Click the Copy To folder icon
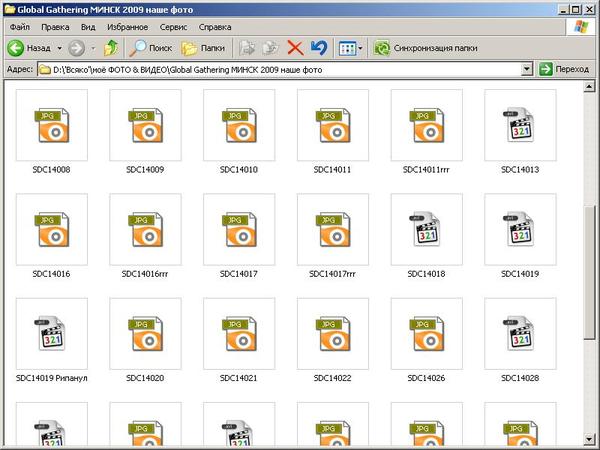The image size is (600, 450). tap(271, 48)
